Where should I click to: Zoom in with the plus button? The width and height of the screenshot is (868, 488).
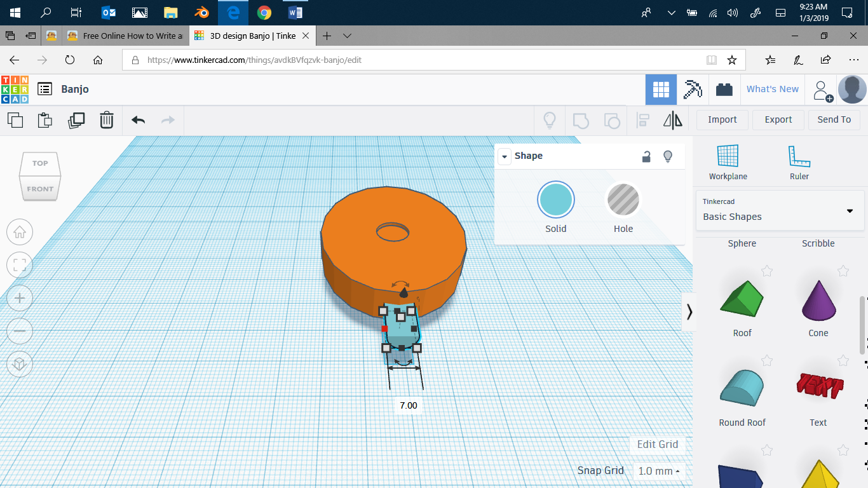(x=20, y=298)
